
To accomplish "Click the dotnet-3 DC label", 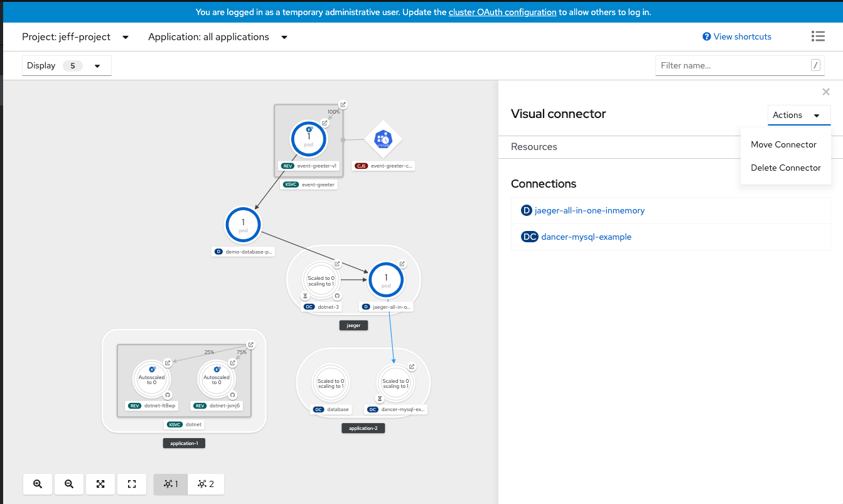I will [323, 307].
